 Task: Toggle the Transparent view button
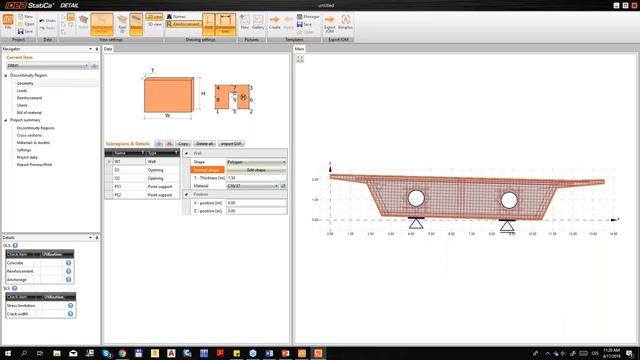(x=102, y=24)
